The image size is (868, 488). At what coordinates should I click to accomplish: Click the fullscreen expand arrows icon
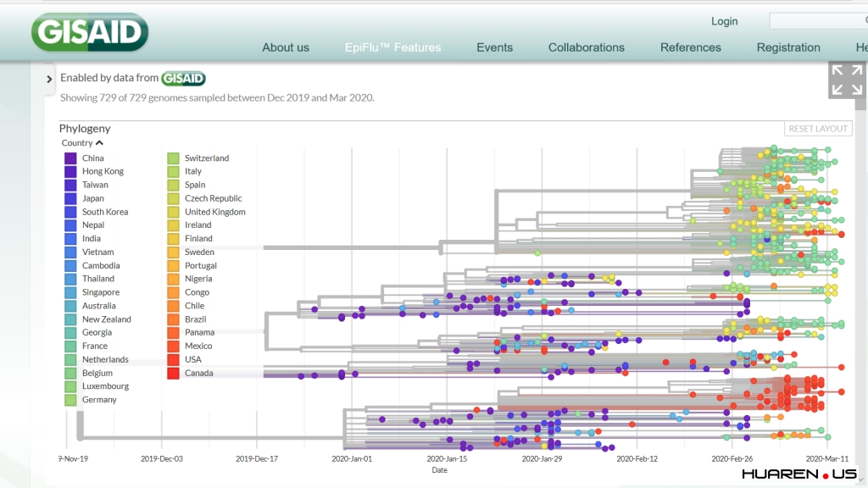(846, 80)
